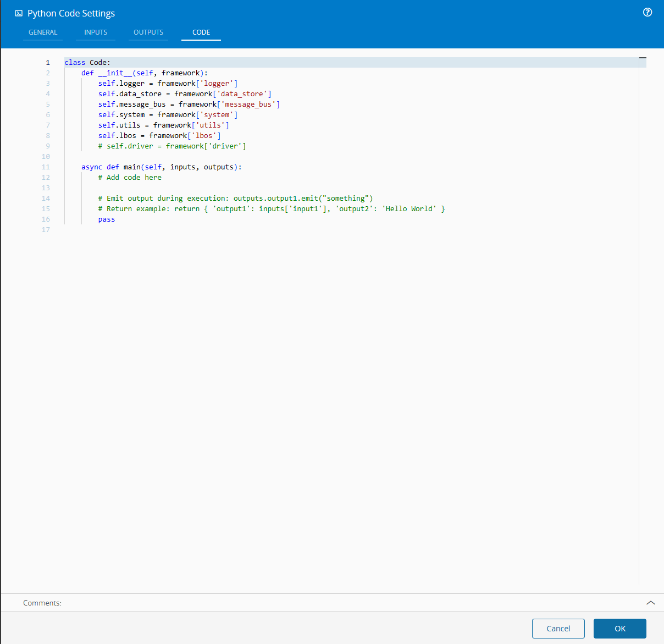Select the CODE tab
This screenshot has height=644, width=664.
[x=201, y=32]
